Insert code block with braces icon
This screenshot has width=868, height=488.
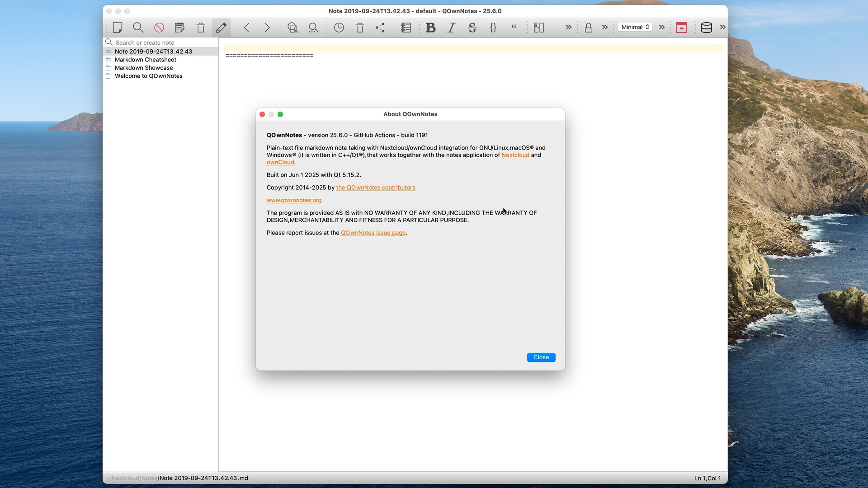click(x=493, y=28)
